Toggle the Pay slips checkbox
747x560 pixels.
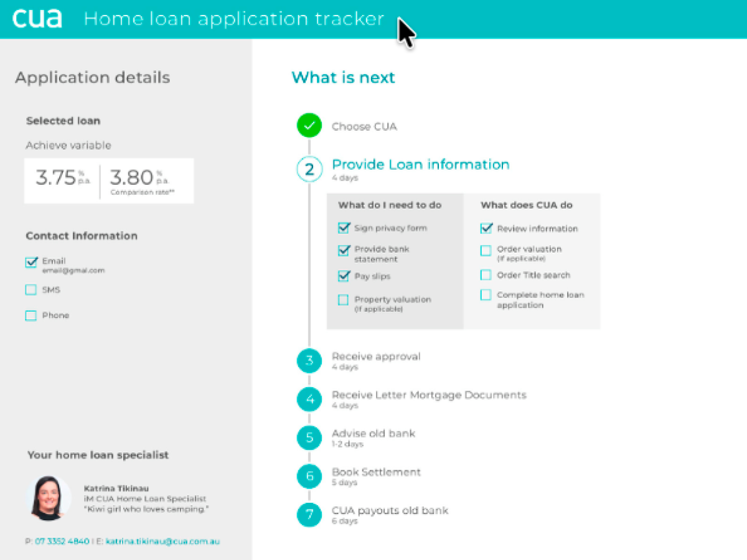pos(344,276)
